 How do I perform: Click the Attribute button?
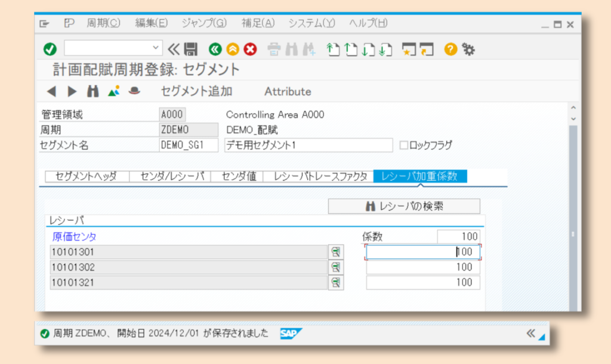coord(288,91)
